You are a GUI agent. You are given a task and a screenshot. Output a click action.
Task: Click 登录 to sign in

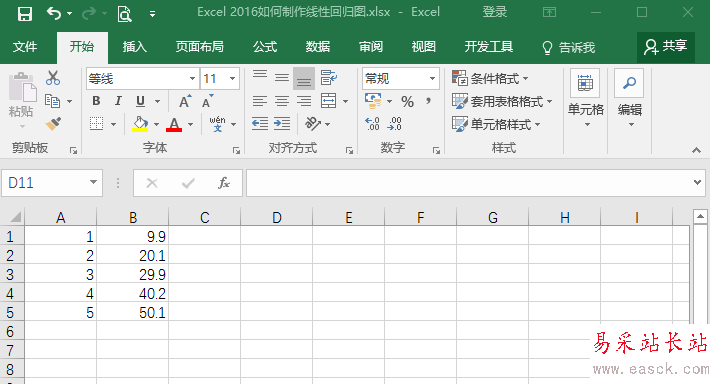[x=494, y=12]
